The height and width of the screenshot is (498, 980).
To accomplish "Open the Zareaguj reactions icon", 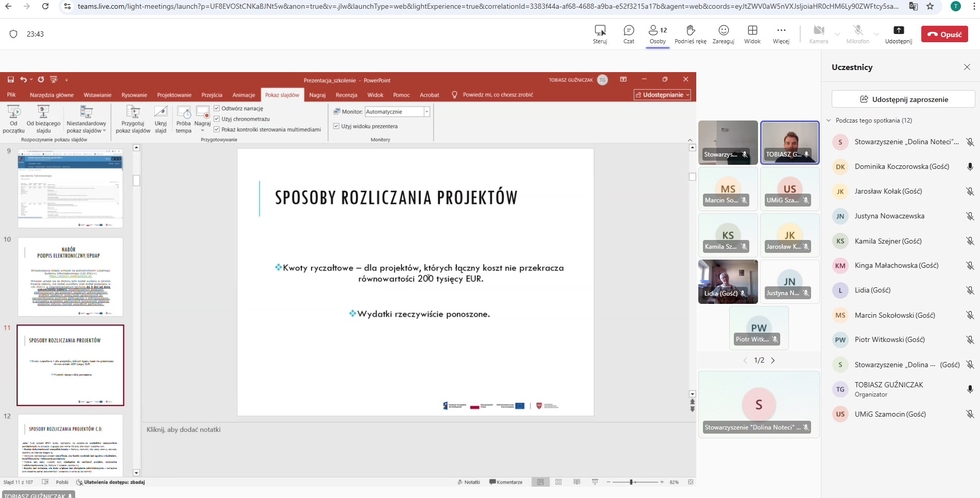I will 723,31.
